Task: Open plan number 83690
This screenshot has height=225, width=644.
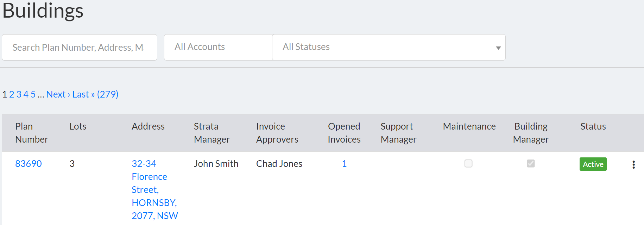Action: tap(29, 164)
